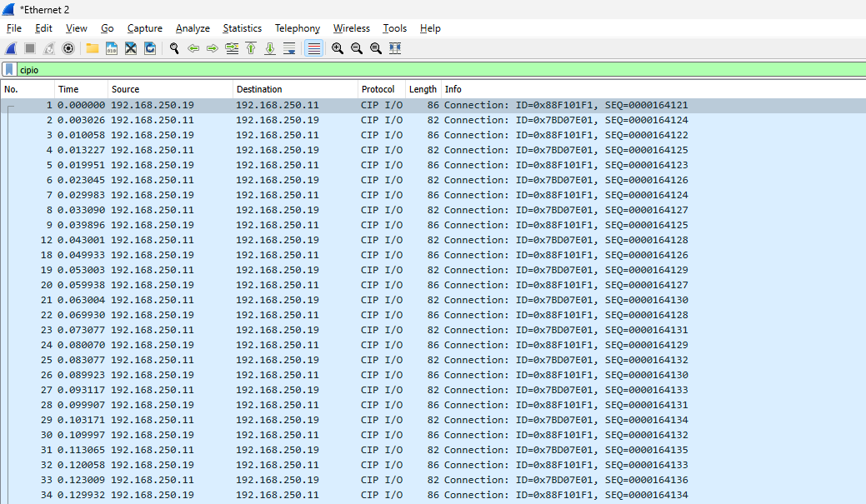
Task: Open display filter bookmark icon
Action: (x=9, y=69)
